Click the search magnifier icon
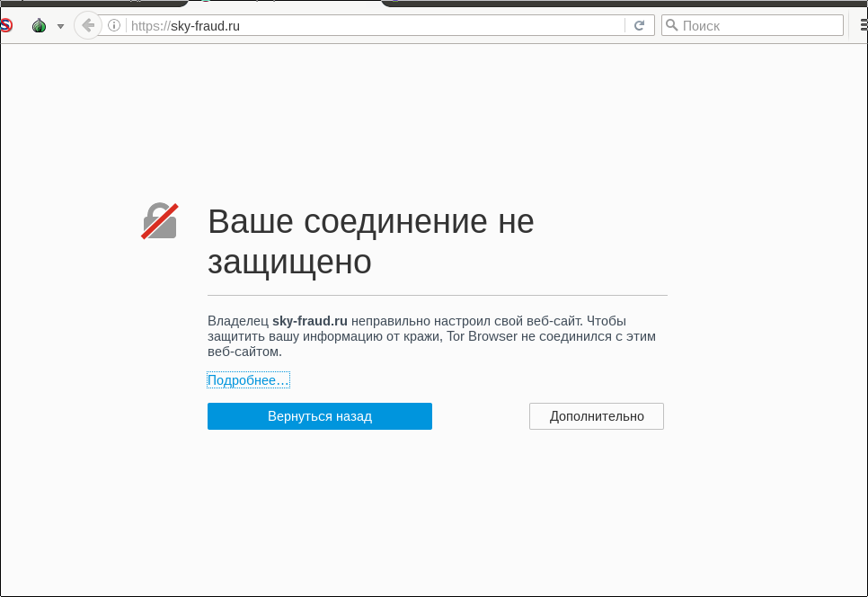The height and width of the screenshot is (597, 868). tap(671, 25)
